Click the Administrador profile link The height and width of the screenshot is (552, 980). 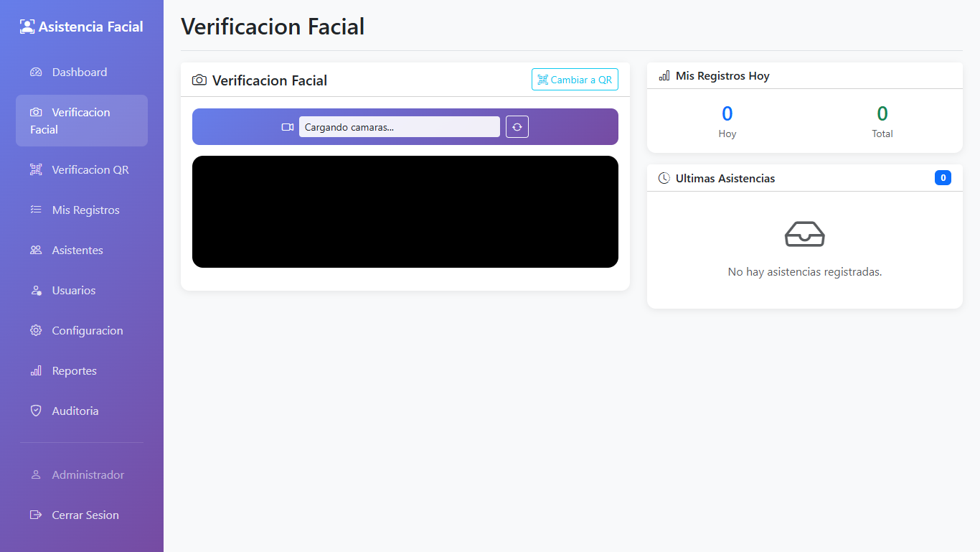point(88,475)
